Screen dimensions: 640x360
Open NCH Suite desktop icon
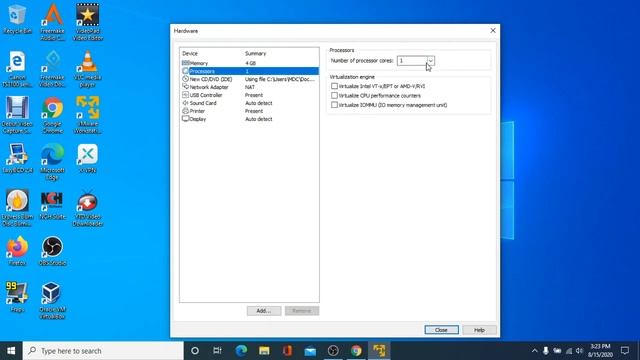pos(52,205)
